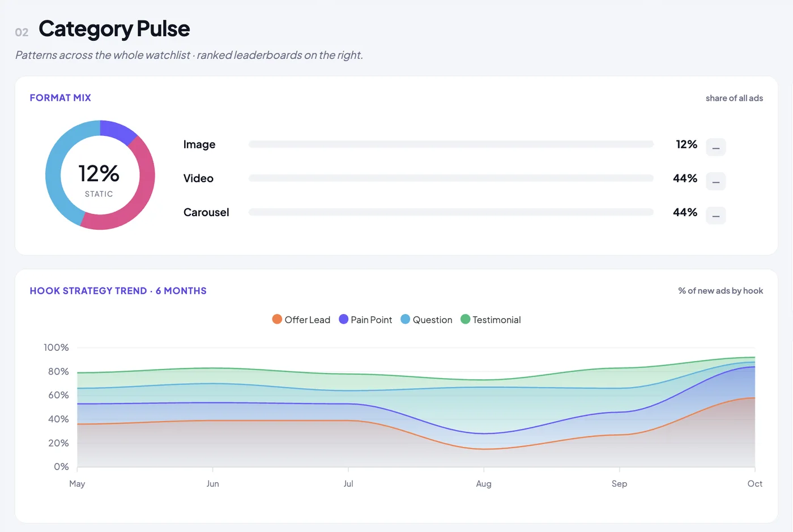Click the Category Pulse heading

coord(114,29)
